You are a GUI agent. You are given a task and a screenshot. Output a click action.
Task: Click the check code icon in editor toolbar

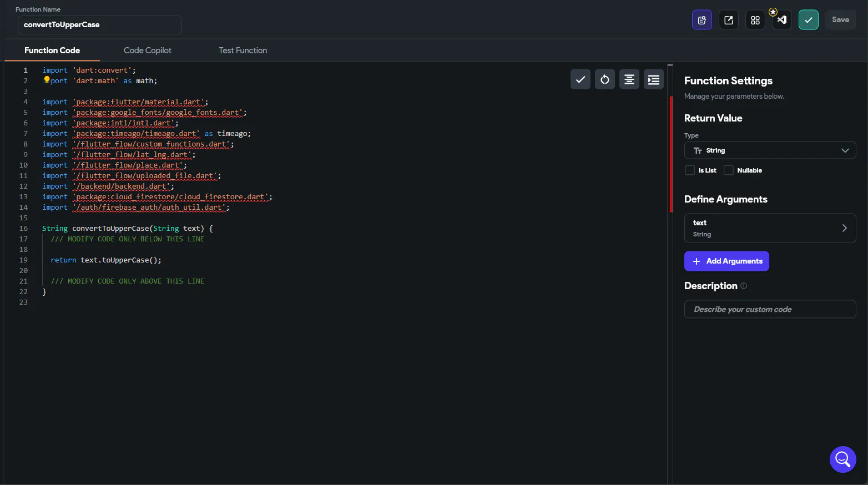tap(581, 79)
